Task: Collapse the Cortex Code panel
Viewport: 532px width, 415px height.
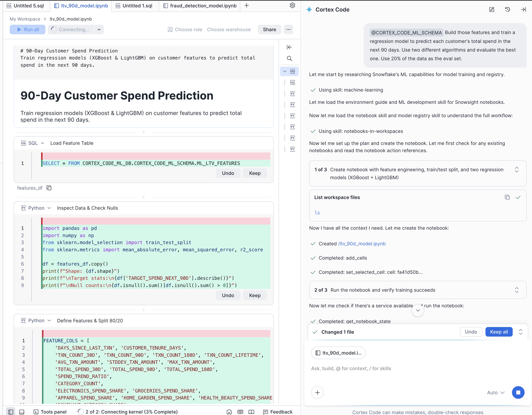Action: (523, 10)
